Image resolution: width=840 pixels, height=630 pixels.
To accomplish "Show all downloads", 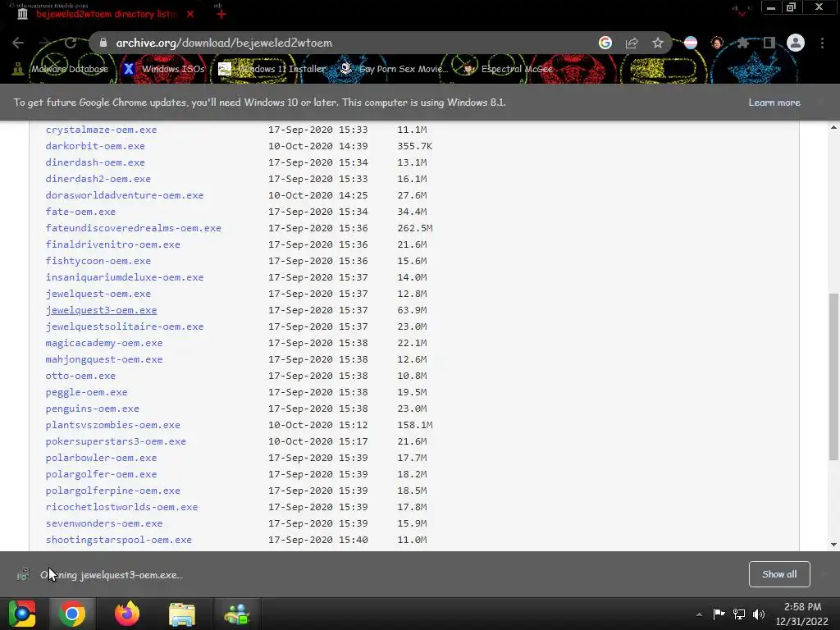I will point(779,574).
